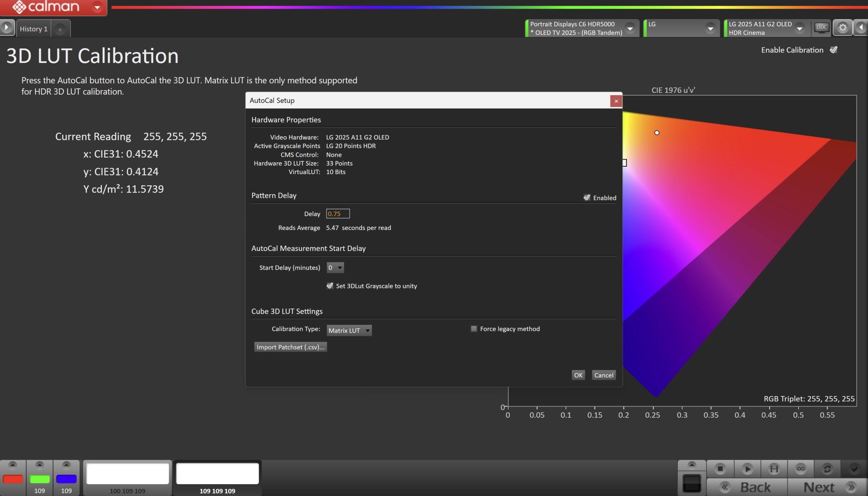
Task: Open settings gear icon
Action: click(x=843, y=27)
